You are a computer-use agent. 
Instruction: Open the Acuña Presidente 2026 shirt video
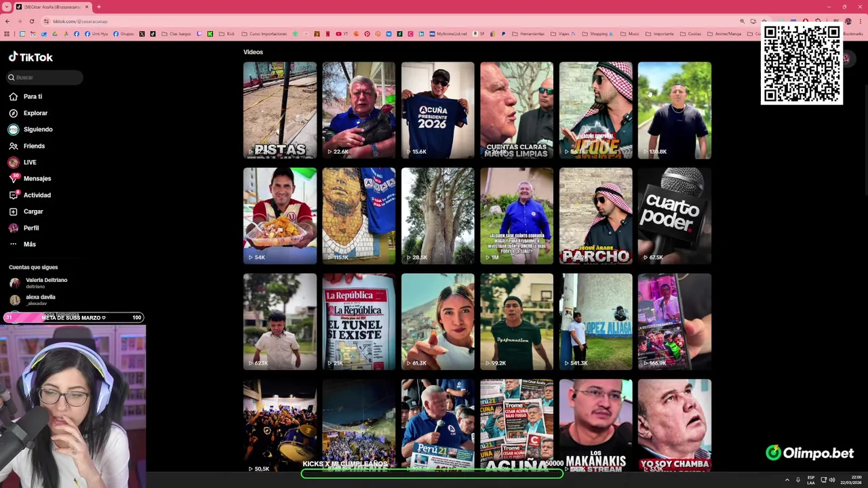pyautogui.click(x=438, y=110)
